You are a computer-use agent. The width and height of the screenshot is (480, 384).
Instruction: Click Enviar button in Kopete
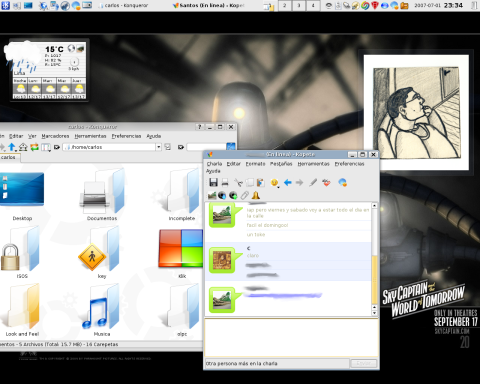[364, 363]
